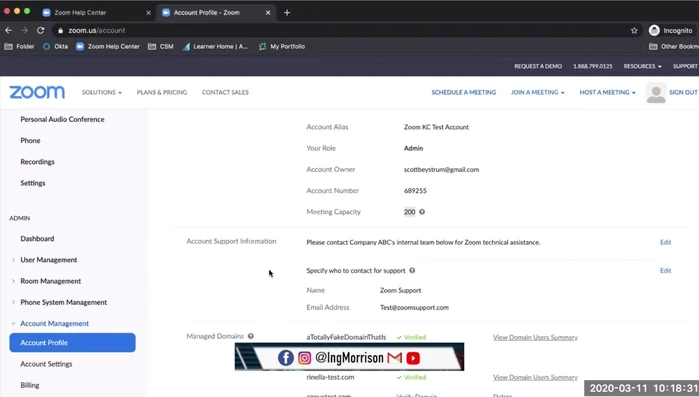Click info icon beside Specify who to contact
Viewport: 699px width, 397px height.
click(412, 270)
